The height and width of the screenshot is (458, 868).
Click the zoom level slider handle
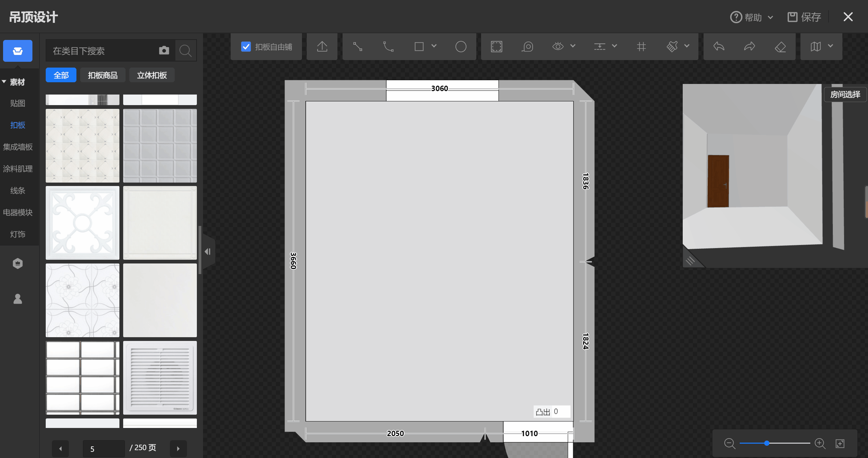767,443
